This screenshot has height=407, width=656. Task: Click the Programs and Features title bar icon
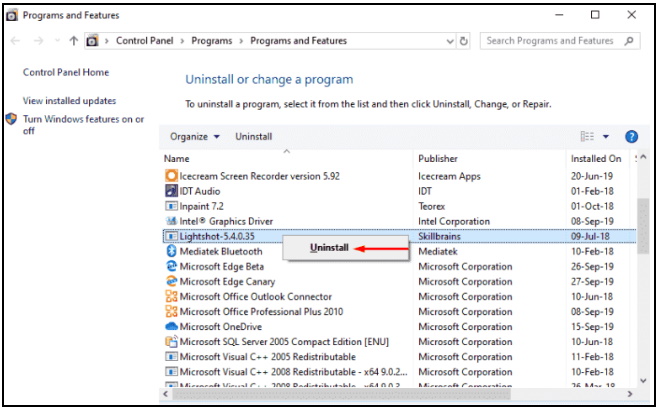point(12,15)
